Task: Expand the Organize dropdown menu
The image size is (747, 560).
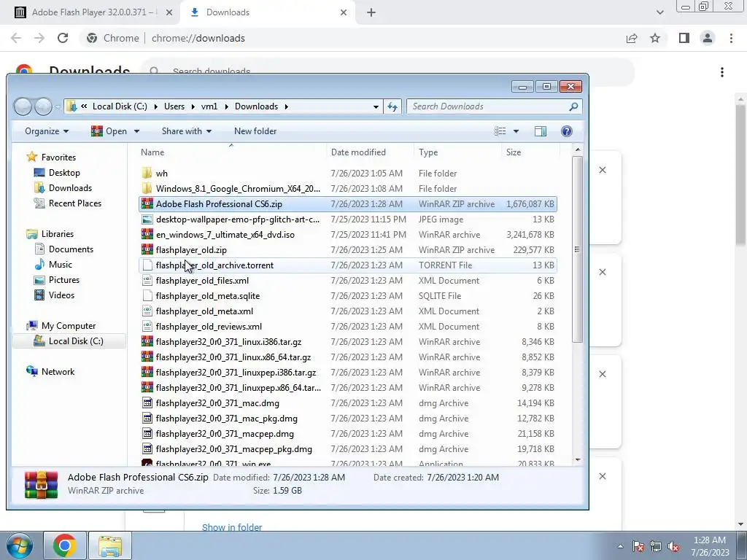Action: pos(47,131)
